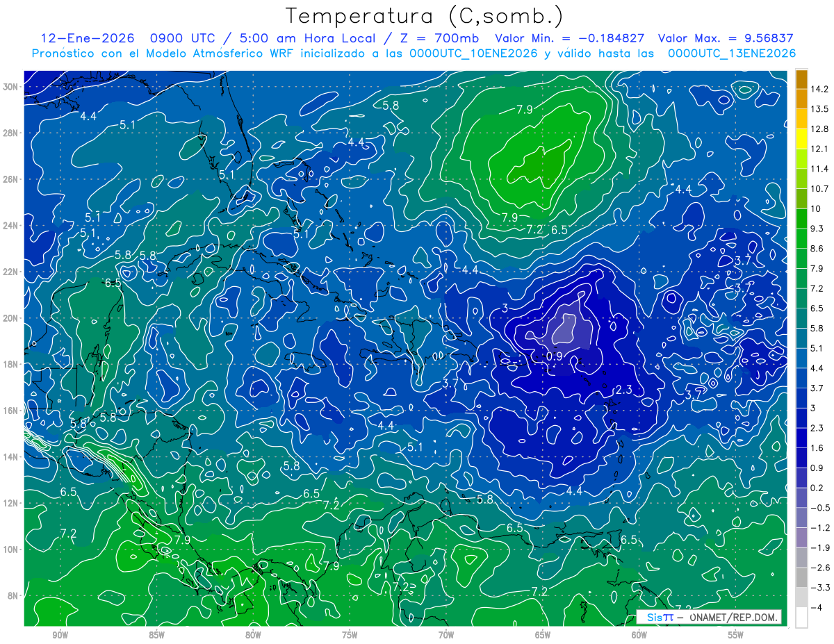Screen dimensions: 834x644
Task: Click the "26N" latitude axis label
Action: 12,179
